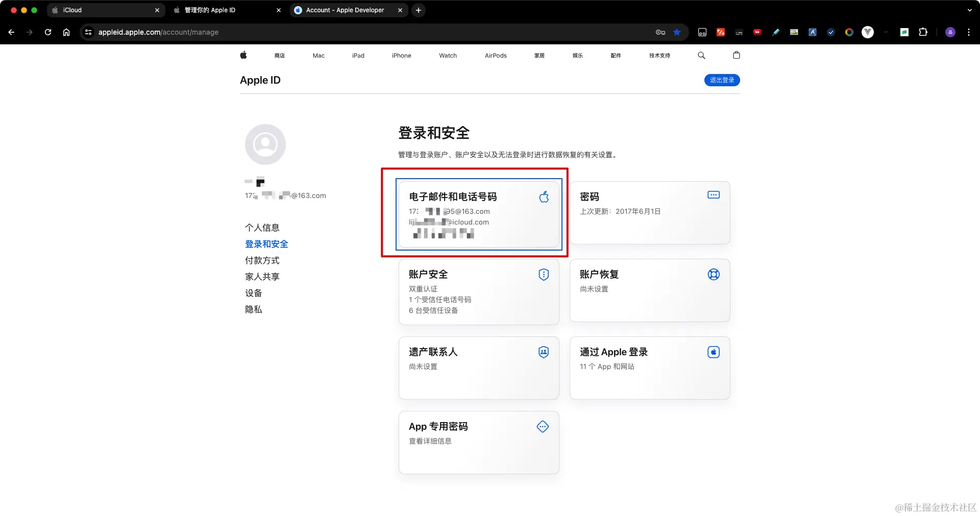Open the extensions puzzle icon
The width and height of the screenshot is (980, 516).
click(923, 32)
